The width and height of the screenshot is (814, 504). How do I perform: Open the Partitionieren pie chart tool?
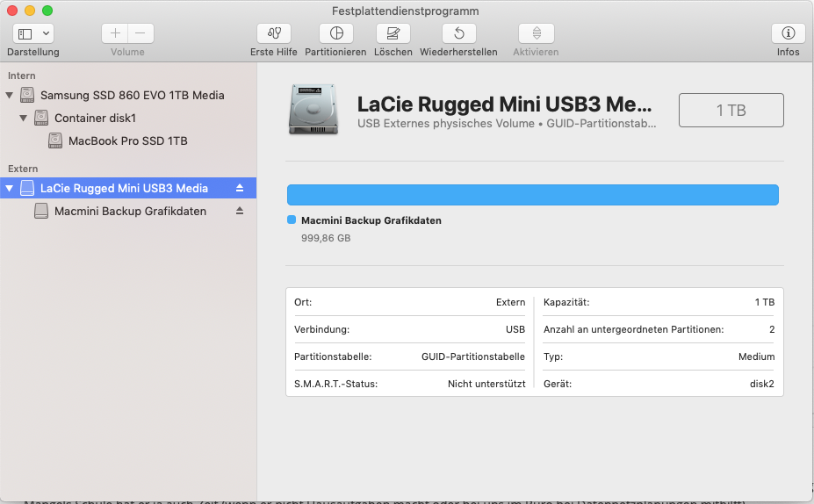[336, 33]
